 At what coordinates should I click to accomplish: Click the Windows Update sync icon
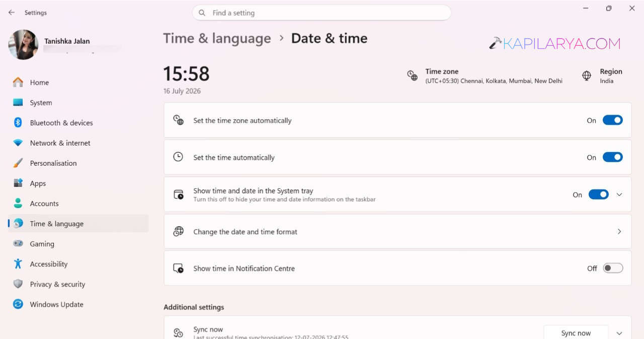pos(18,304)
